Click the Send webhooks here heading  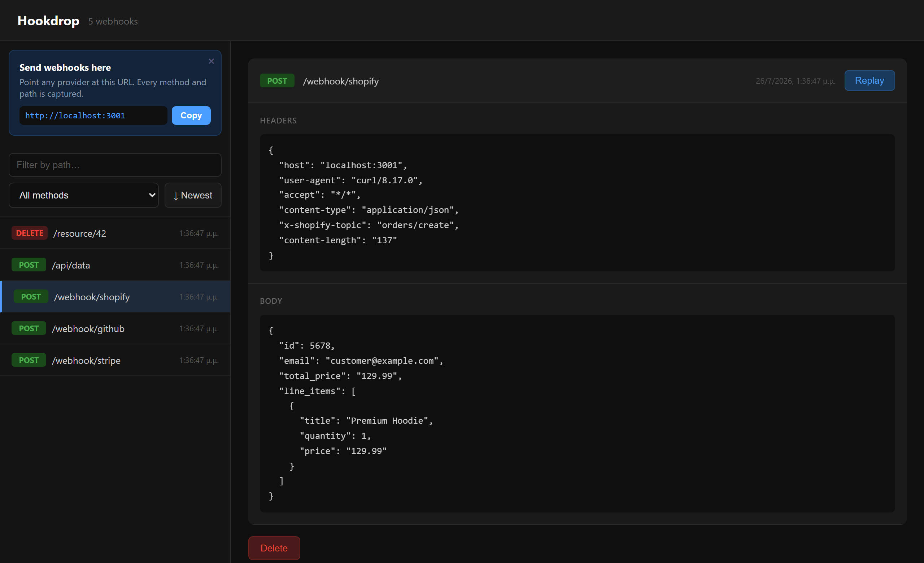tap(65, 67)
